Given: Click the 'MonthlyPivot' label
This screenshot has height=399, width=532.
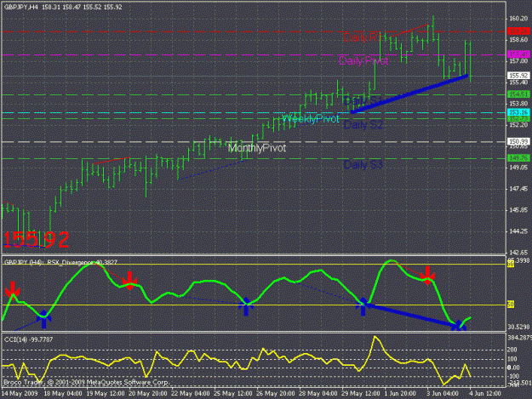Looking at the screenshot, I should pos(257,148).
